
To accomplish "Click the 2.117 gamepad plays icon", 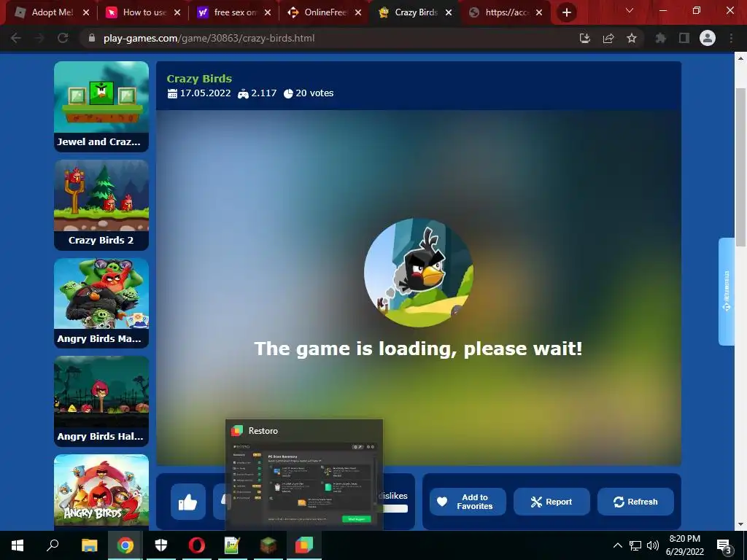I will click(x=243, y=94).
